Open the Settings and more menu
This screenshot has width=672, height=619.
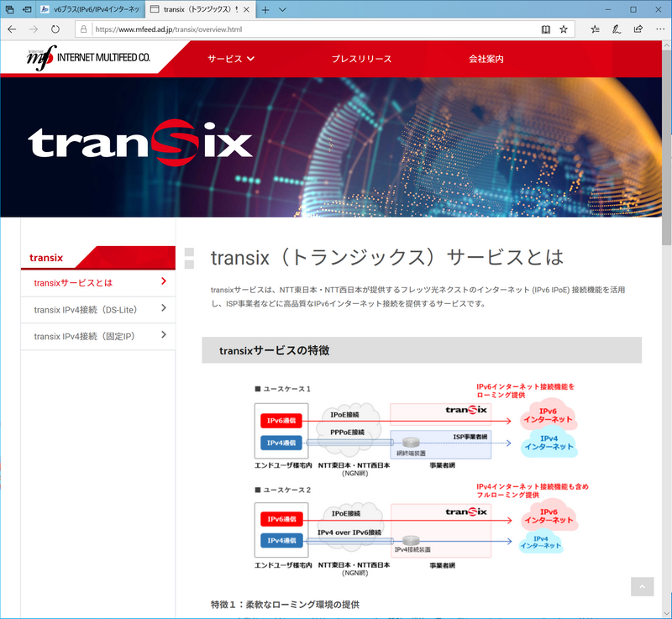[661, 29]
